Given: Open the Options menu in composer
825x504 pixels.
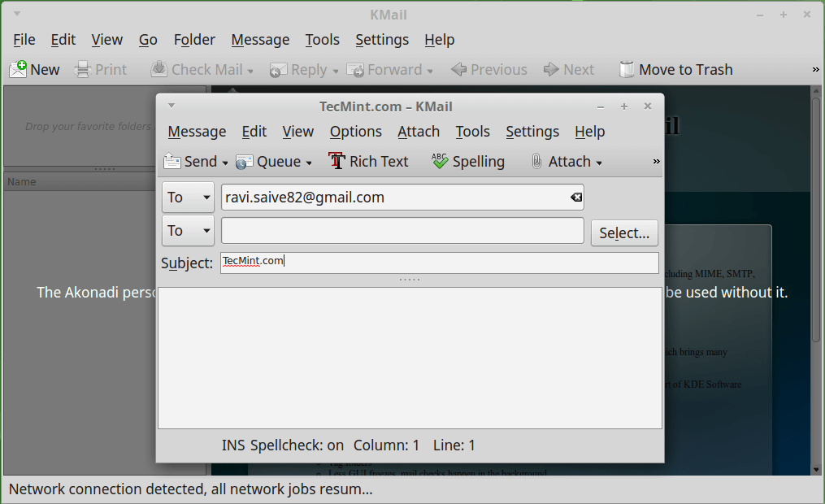Looking at the screenshot, I should coord(356,132).
